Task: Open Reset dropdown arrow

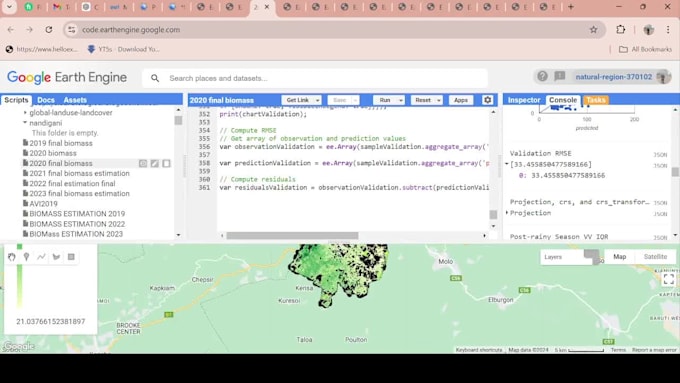Action: click(x=438, y=100)
